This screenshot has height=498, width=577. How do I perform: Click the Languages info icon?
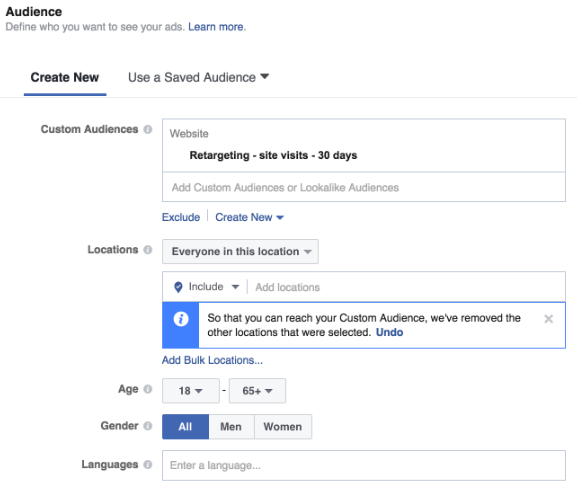point(148,465)
